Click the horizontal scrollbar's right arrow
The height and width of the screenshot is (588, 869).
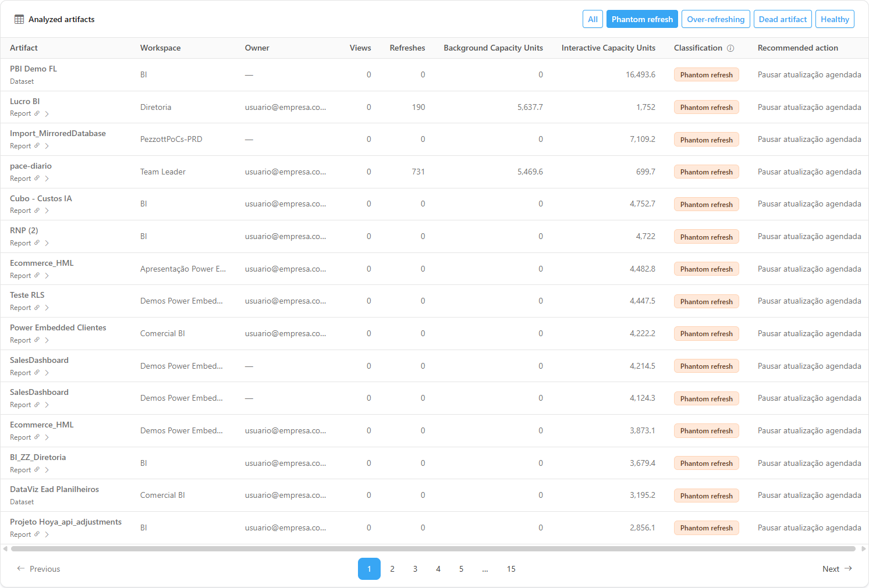tap(864, 548)
